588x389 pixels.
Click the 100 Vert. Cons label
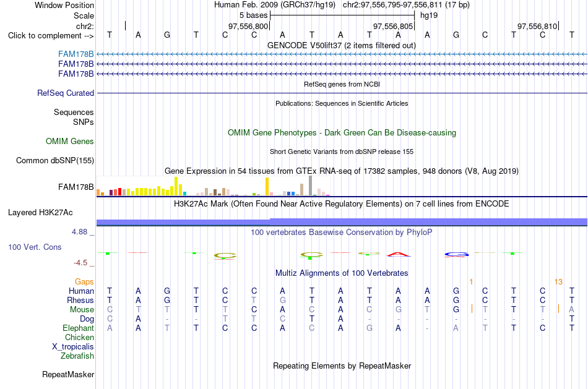click(35, 247)
